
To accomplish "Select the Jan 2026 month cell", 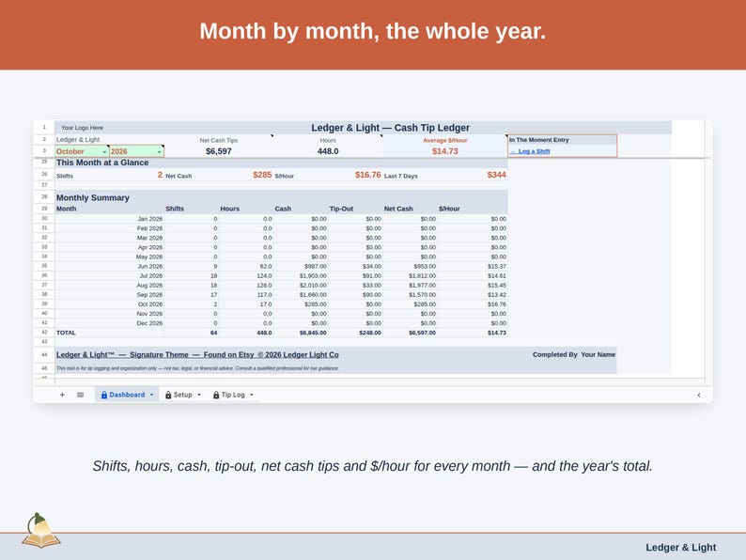I will pos(109,219).
